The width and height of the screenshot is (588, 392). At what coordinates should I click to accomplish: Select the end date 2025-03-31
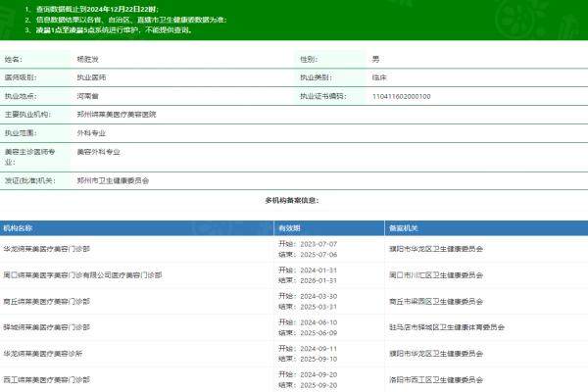pos(318,307)
